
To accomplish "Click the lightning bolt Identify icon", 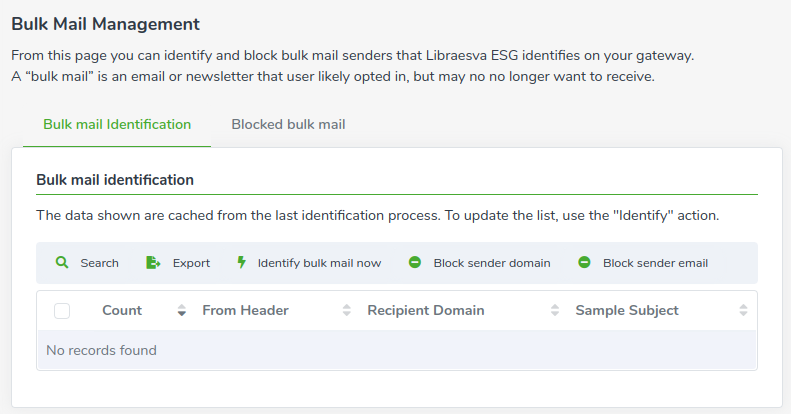I will pos(242,262).
